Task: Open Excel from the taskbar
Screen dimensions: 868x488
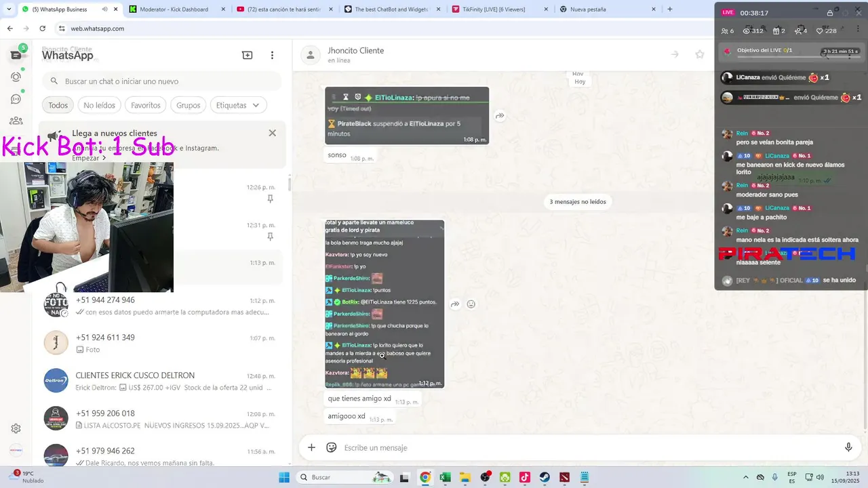Action: tap(445, 477)
